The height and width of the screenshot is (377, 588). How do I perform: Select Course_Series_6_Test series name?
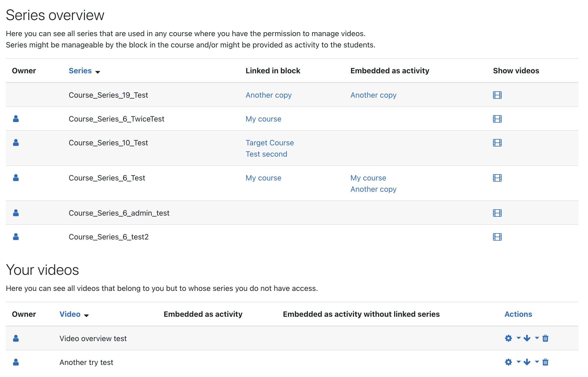pos(107,178)
